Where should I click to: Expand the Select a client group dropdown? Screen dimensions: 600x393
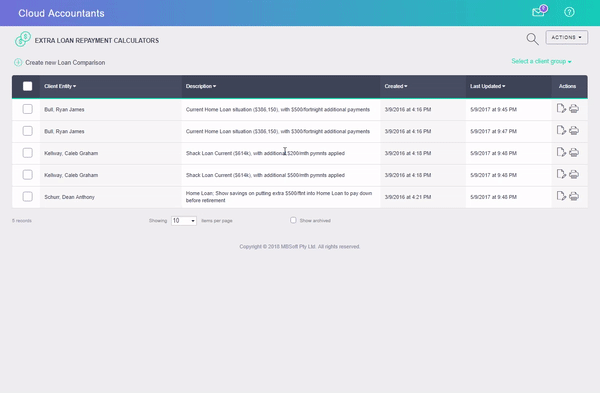pos(541,61)
